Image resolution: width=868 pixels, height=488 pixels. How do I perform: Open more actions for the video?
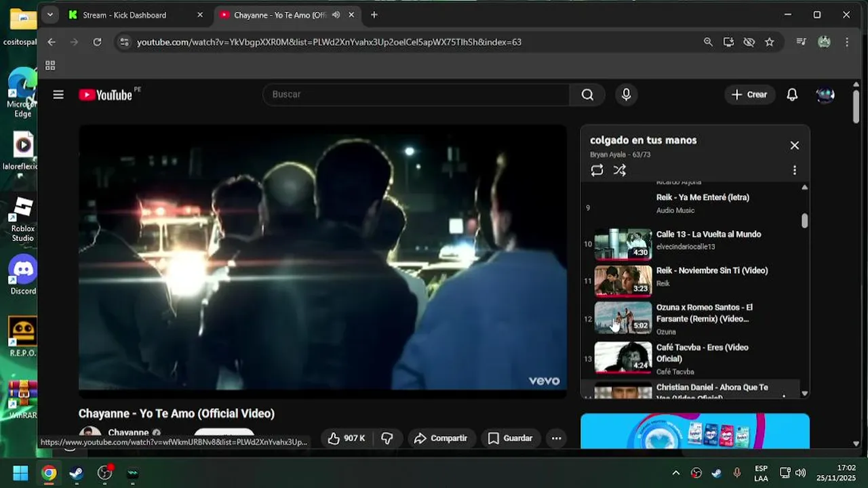click(556, 439)
